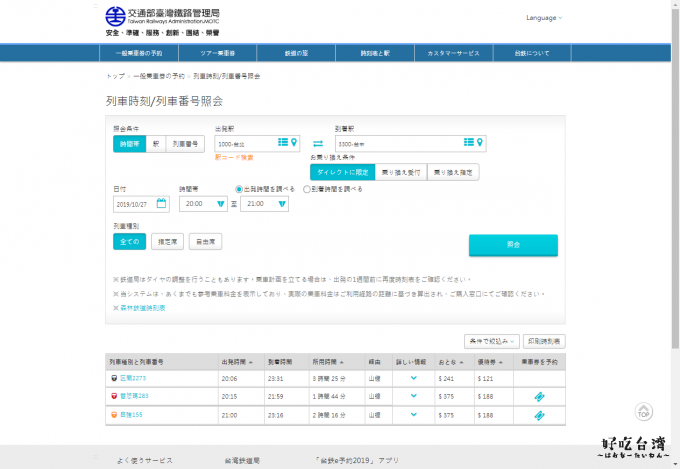Book ticket for train 自強155
The height and width of the screenshot is (469, 680).
pos(539,413)
